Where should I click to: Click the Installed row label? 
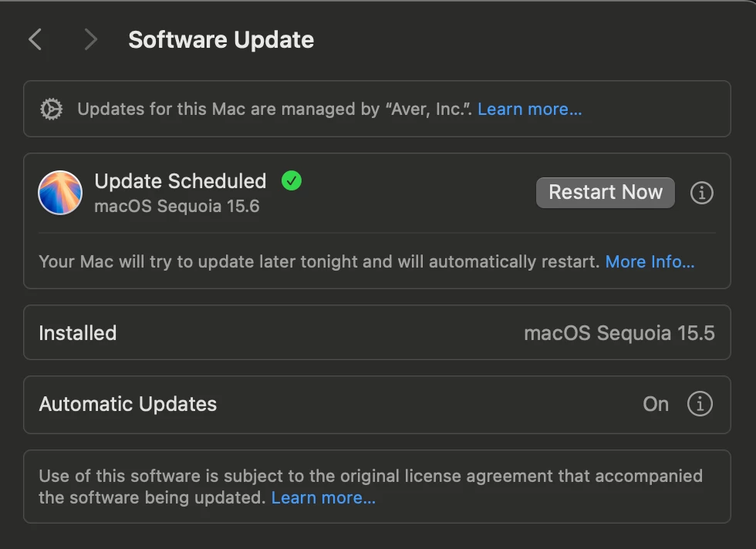click(78, 333)
